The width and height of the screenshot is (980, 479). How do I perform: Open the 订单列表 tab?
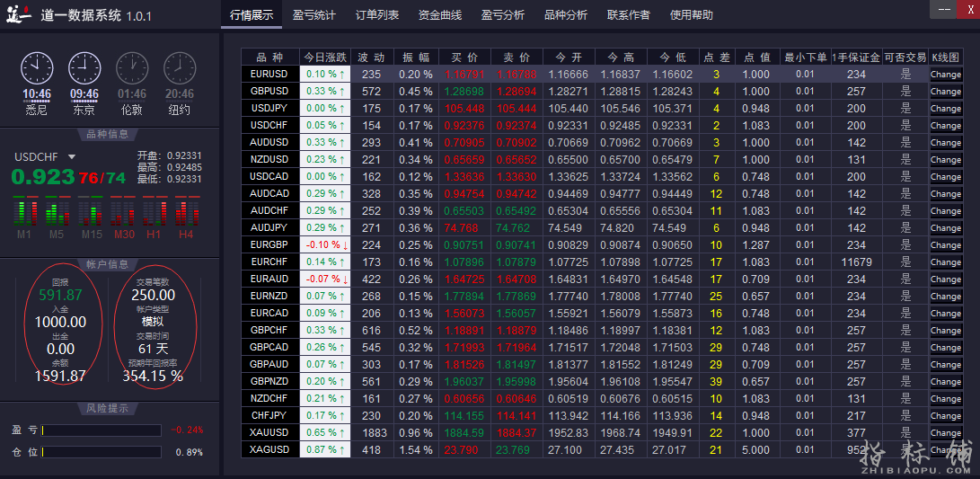coord(377,15)
